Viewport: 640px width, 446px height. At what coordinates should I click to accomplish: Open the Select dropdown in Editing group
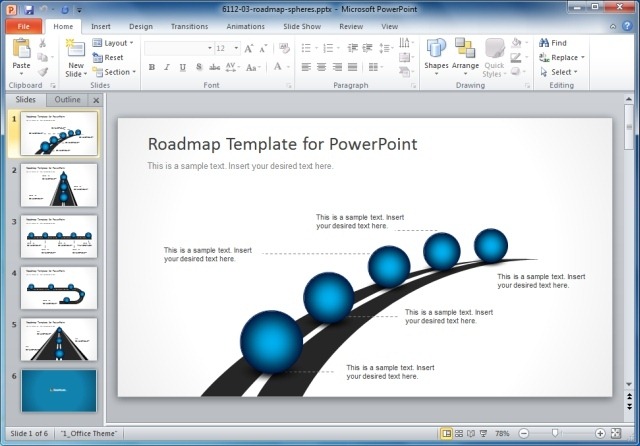558,72
